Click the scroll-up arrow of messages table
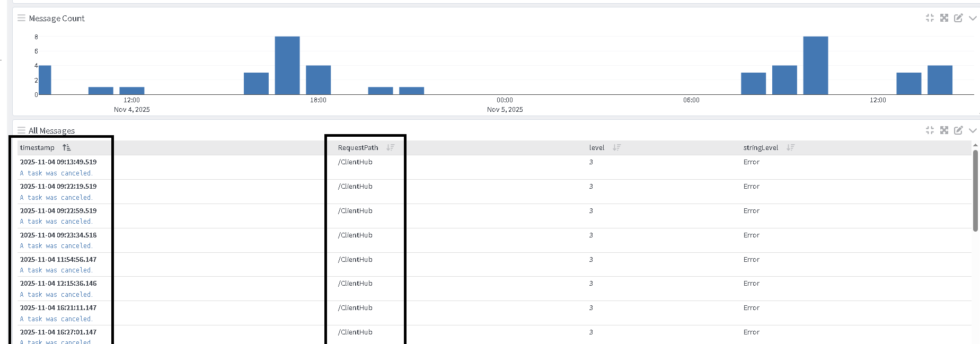The height and width of the screenshot is (344, 980). (x=975, y=145)
